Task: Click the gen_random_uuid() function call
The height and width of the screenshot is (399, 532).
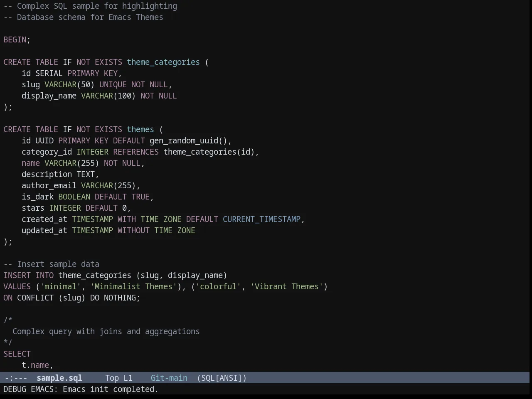Action: point(188,141)
